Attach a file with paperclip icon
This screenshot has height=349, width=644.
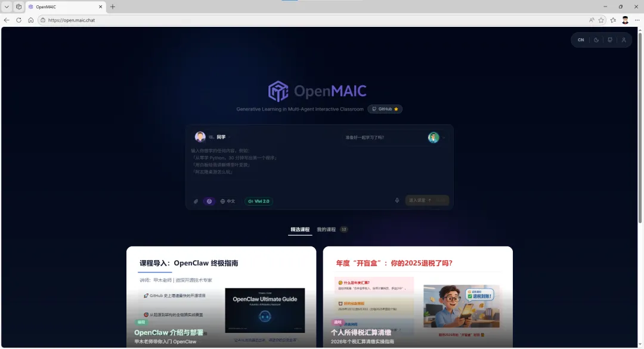196,202
